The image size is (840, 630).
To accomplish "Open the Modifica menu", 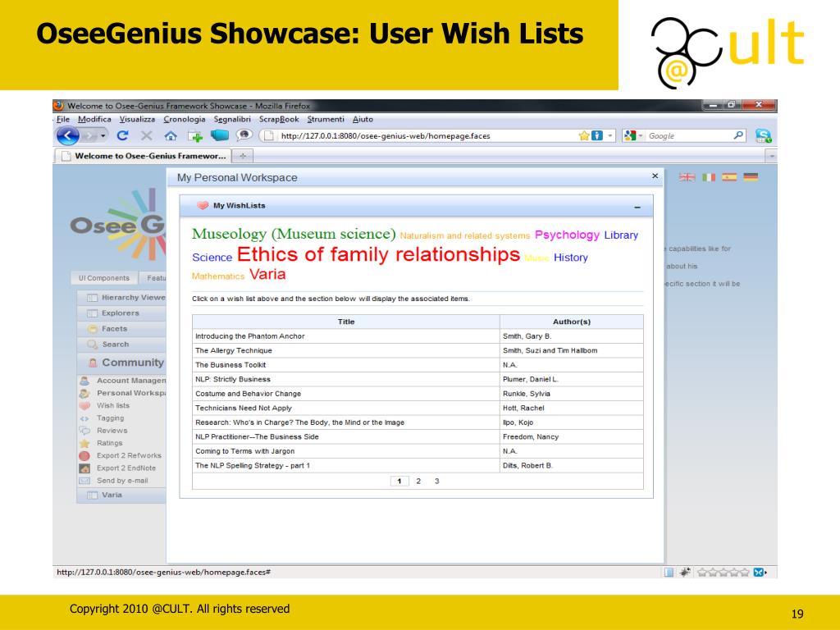I will (x=94, y=120).
